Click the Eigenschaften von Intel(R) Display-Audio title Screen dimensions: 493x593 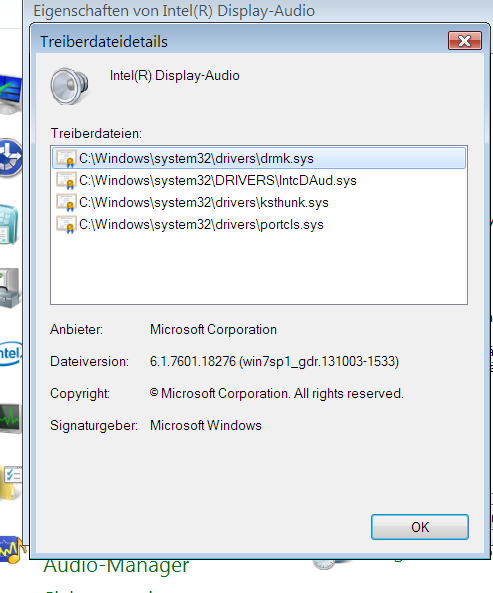[174, 11]
